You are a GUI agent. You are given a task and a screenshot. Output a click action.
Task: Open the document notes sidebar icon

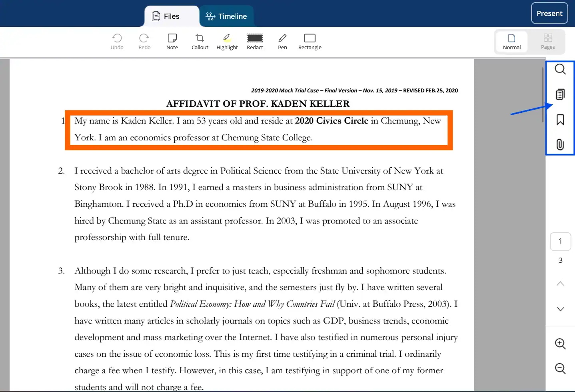560,94
